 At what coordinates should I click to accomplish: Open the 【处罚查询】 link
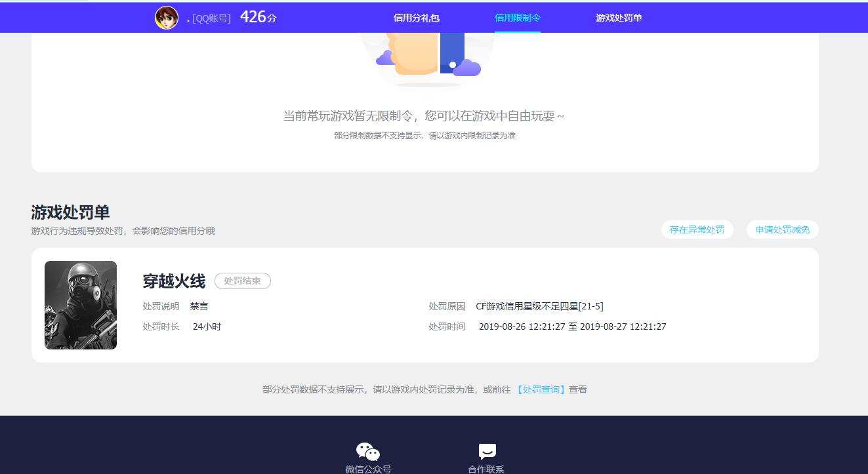[541, 389]
